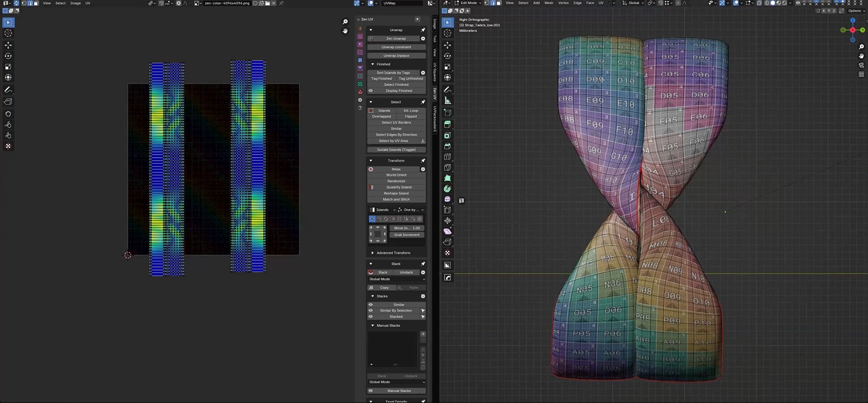Viewport: 868px width, 403px height.
Task: Toggle visibility of Similar stacks
Action: pos(371,305)
